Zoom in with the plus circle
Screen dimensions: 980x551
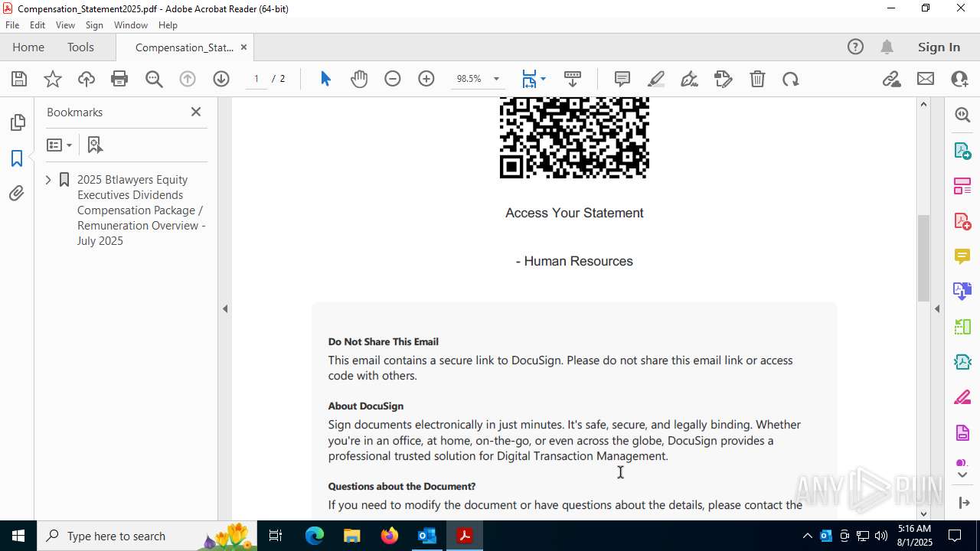[x=426, y=79]
